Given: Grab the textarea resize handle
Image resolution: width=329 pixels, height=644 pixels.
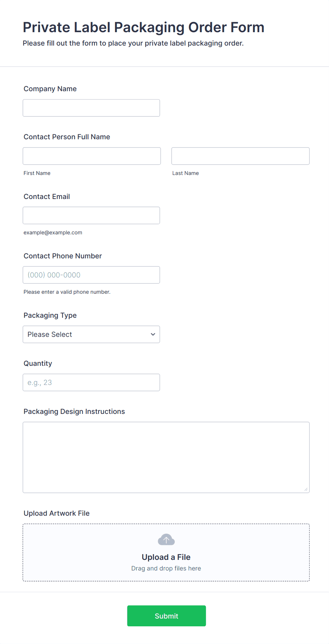Looking at the screenshot, I should pyautogui.click(x=306, y=490).
